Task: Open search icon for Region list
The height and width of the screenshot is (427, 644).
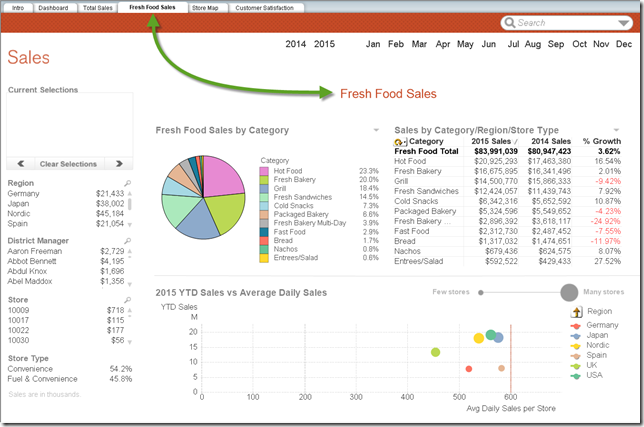Action: point(128,183)
